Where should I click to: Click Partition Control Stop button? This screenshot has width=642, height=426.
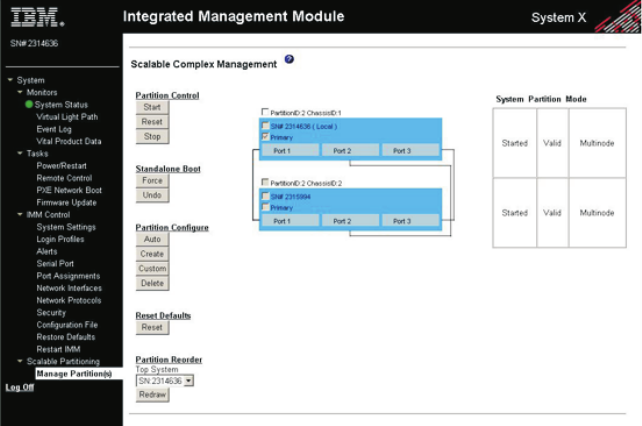pyautogui.click(x=152, y=137)
